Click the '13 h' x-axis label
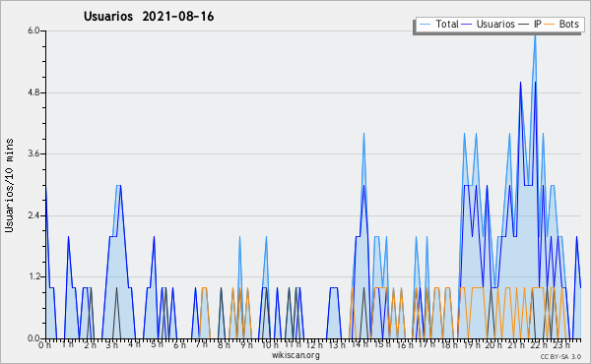 pos(337,344)
